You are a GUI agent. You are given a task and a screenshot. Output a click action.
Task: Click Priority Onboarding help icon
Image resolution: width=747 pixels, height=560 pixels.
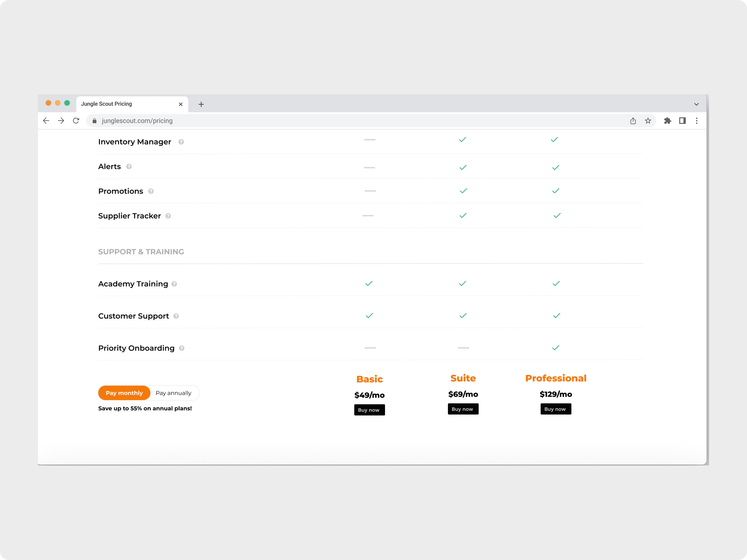click(x=182, y=348)
